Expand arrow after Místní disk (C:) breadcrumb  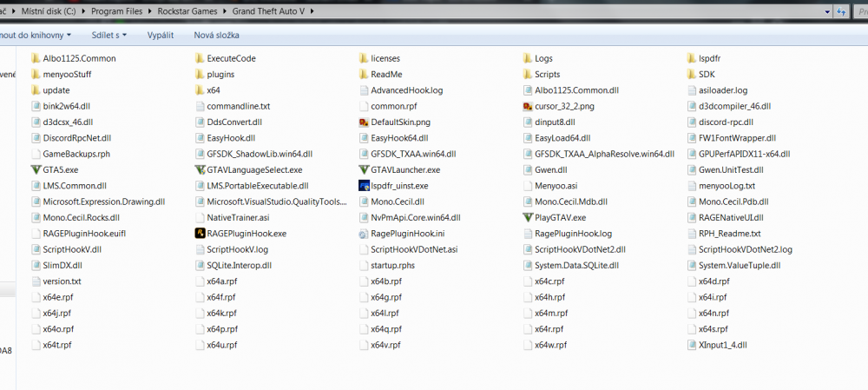coord(84,11)
